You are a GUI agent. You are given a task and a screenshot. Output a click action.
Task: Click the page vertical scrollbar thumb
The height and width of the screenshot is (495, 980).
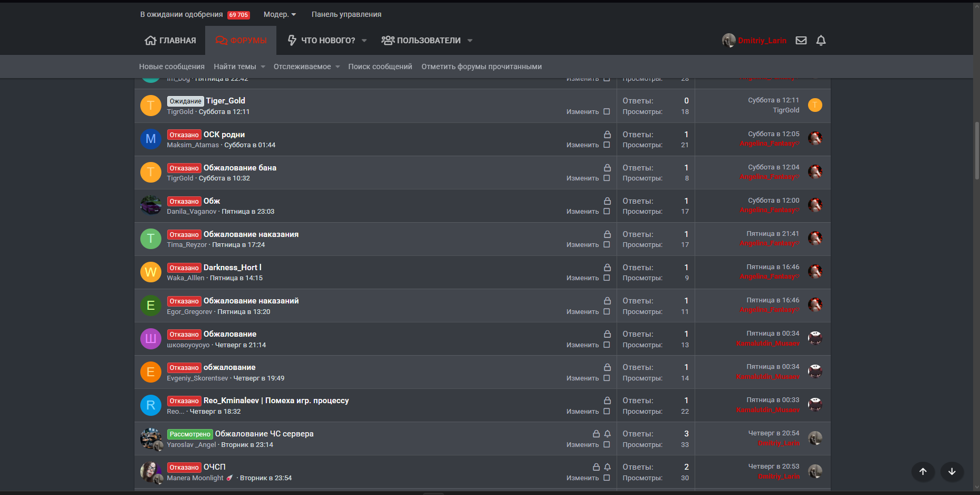pos(977,150)
